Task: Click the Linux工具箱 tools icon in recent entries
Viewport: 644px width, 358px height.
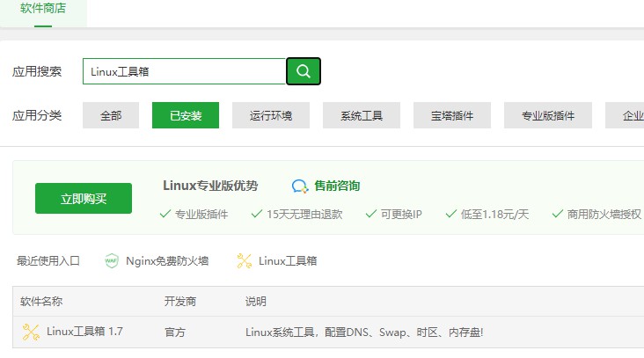Action: pyautogui.click(x=245, y=260)
